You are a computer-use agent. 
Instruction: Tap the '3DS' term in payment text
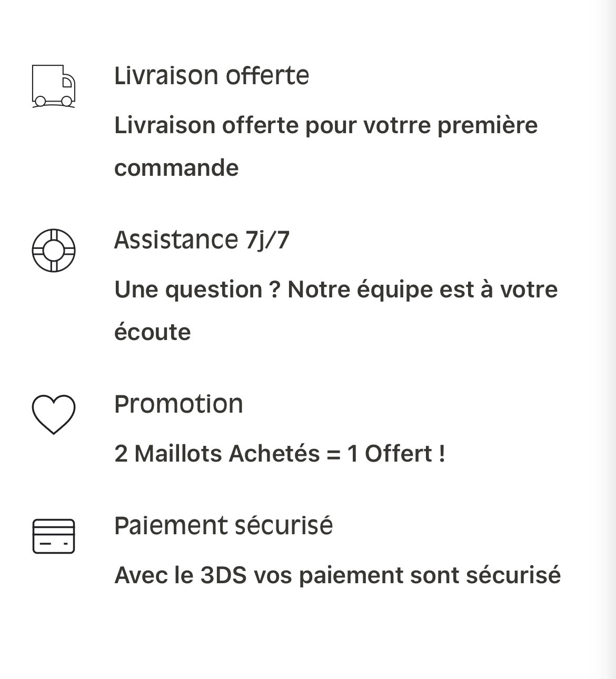224,575
